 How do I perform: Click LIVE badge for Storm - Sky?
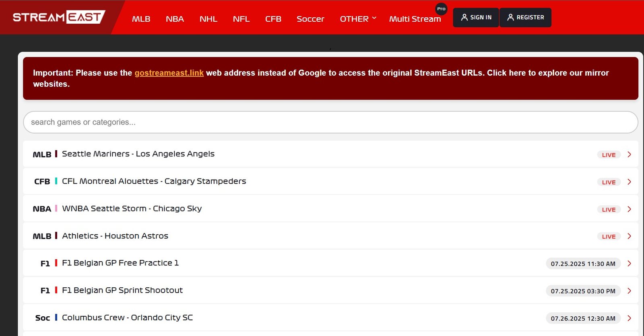click(x=609, y=209)
